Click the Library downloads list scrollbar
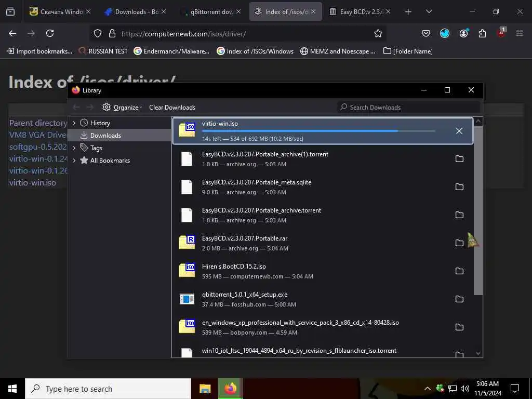Screen dimensions: 532x399 (x=478, y=210)
